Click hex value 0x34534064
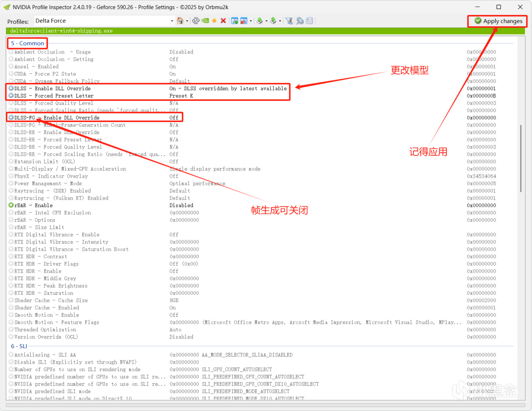 481,176
